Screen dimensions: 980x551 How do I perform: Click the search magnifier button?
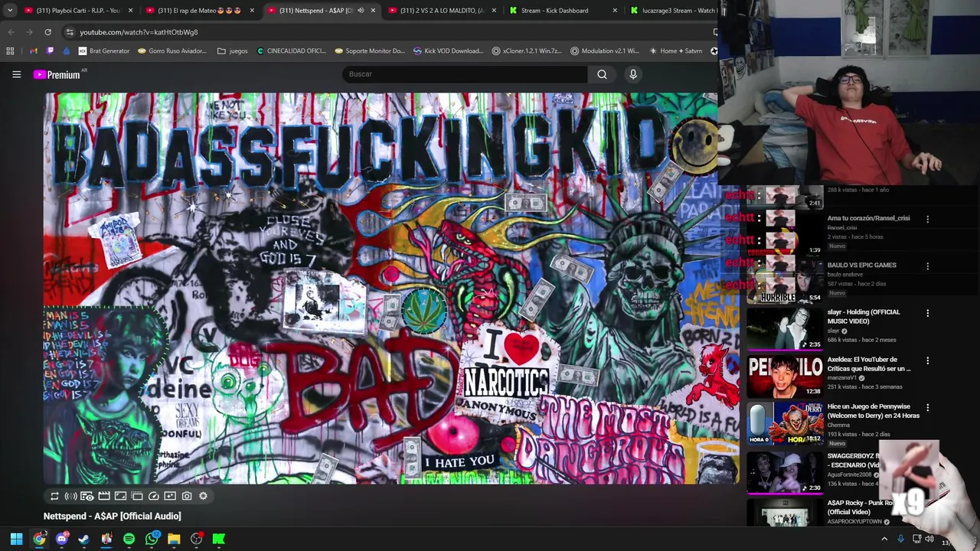(x=602, y=74)
